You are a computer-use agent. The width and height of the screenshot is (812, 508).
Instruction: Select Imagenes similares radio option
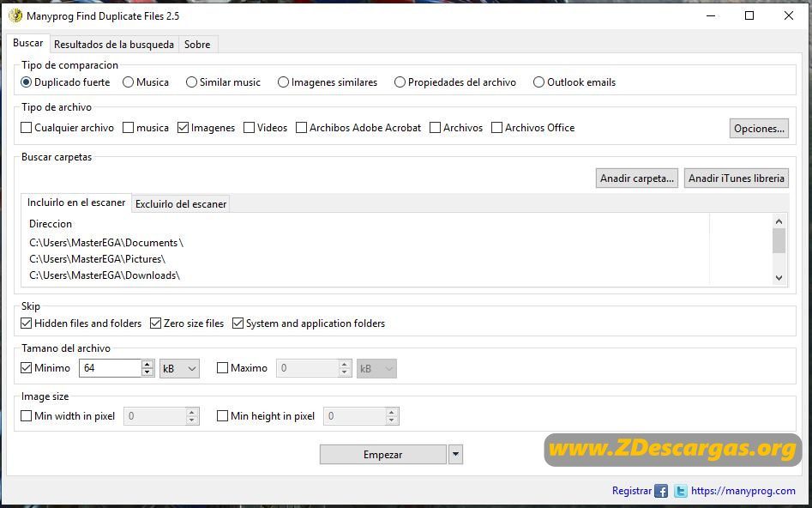328,82
